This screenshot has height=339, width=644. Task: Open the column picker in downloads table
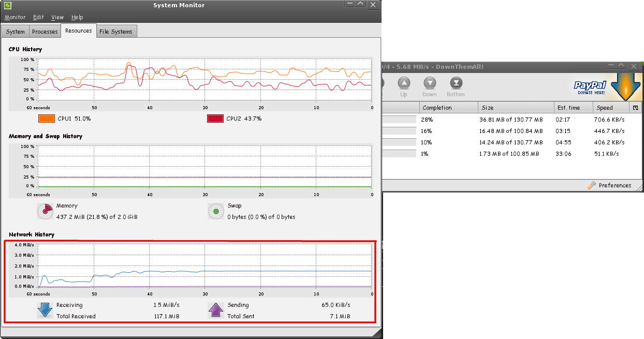click(636, 108)
